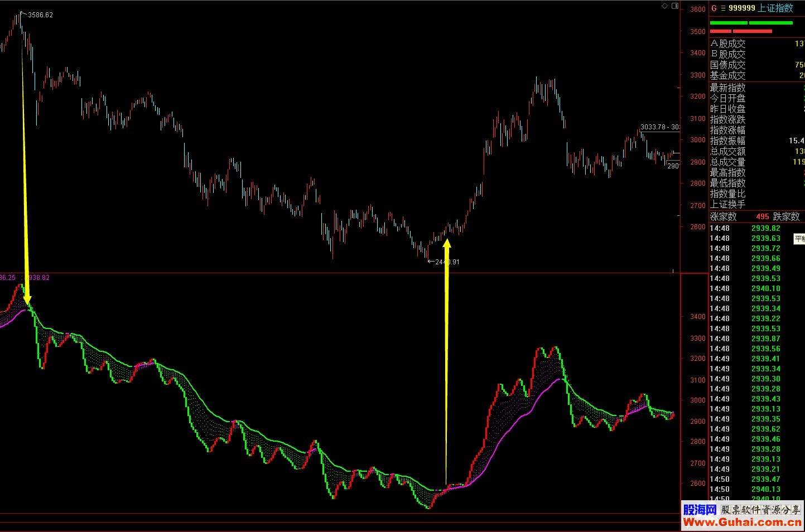The image size is (805, 532).
Task: Select the 14:50 tick at 2940.13
Action: tap(757, 489)
